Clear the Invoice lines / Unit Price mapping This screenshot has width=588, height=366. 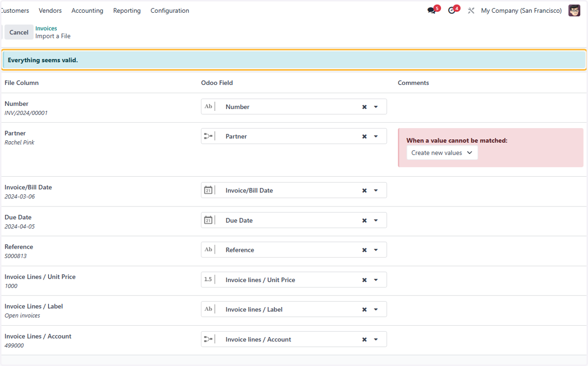pyautogui.click(x=365, y=280)
